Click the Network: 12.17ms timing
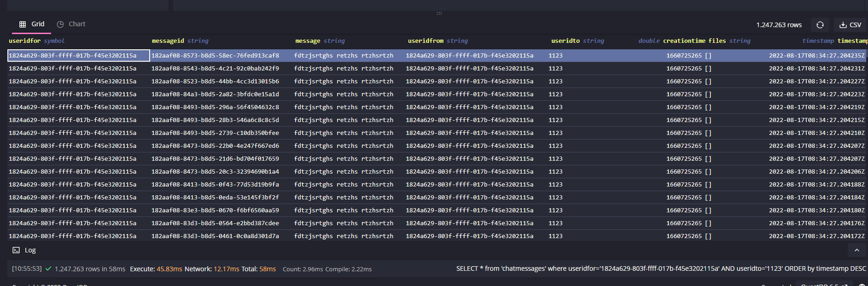 pyautogui.click(x=212, y=269)
